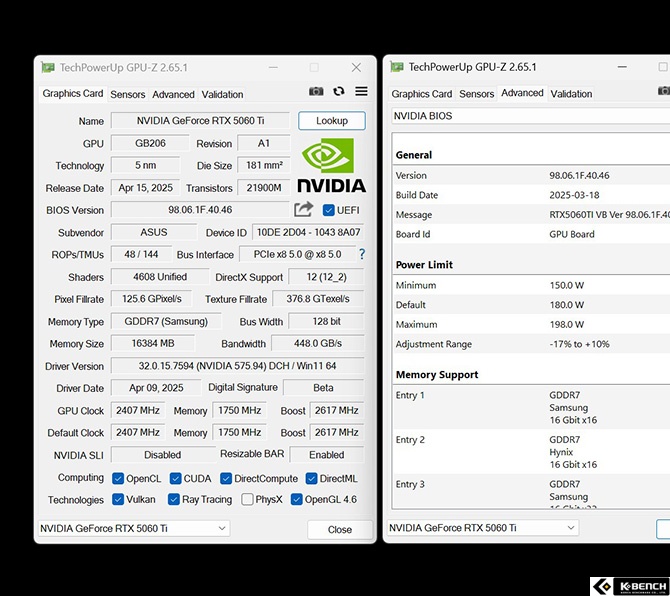The image size is (670, 596).
Task: Open NVIDIA BIOS category dropdown
Action: (531, 116)
